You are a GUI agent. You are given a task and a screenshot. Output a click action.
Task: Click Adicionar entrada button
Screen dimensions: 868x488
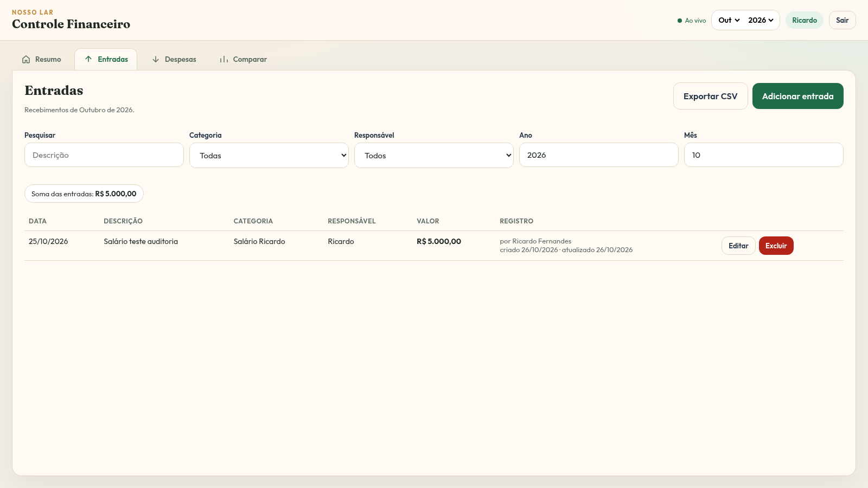798,96
